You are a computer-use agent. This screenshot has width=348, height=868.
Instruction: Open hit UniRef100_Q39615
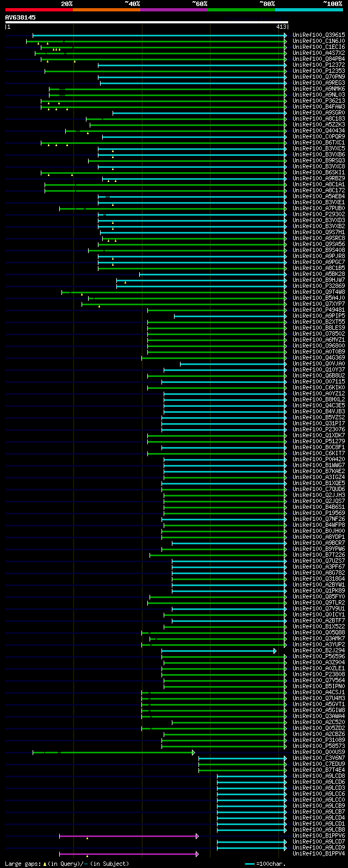[x=319, y=35]
